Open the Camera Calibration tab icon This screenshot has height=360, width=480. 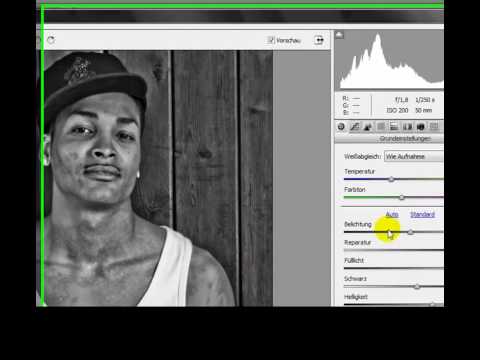421,127
